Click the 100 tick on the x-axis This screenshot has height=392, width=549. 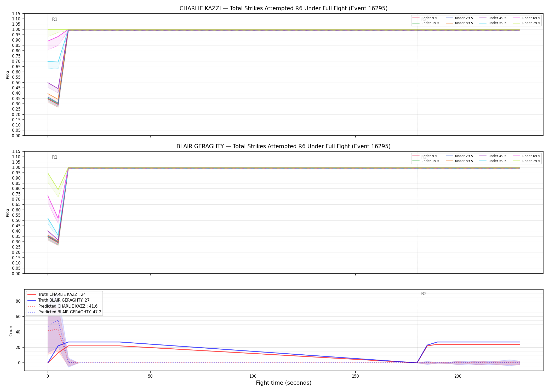(x=253, y=376)
